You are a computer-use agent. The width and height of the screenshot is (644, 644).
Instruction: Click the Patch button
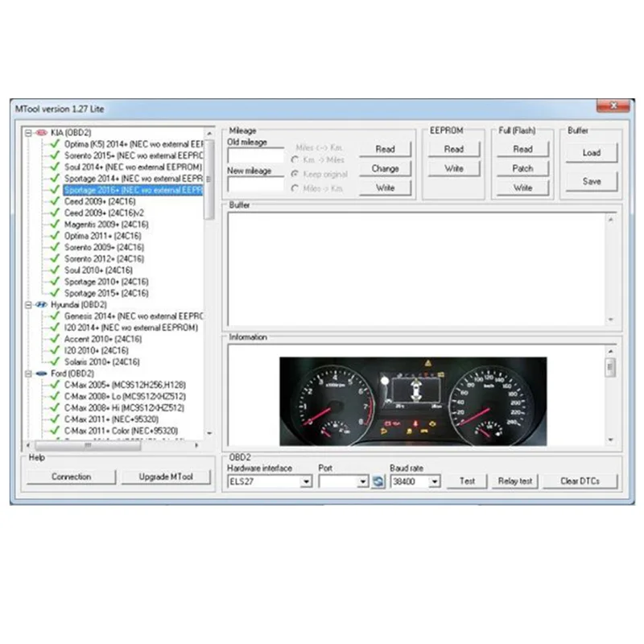tap(522, 168)
